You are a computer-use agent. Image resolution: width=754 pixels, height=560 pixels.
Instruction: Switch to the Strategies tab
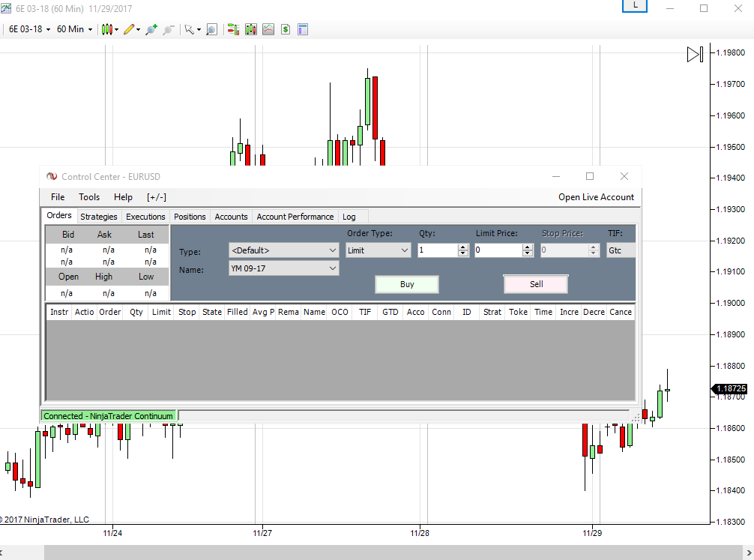[x=99, y=217]
